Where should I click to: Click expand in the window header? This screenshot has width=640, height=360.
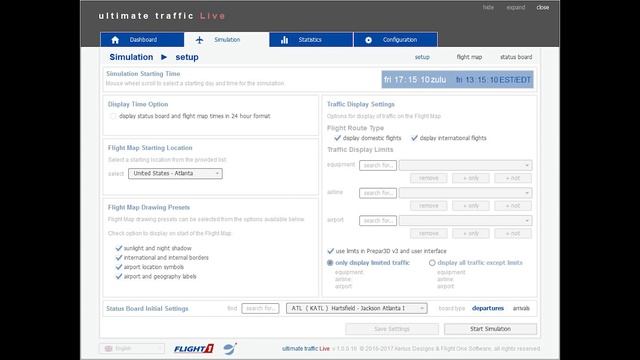click(516, 7)
